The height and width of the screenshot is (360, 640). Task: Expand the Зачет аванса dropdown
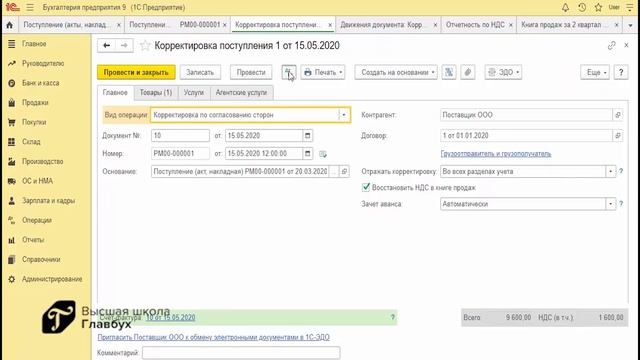click(x=611, y=204)
